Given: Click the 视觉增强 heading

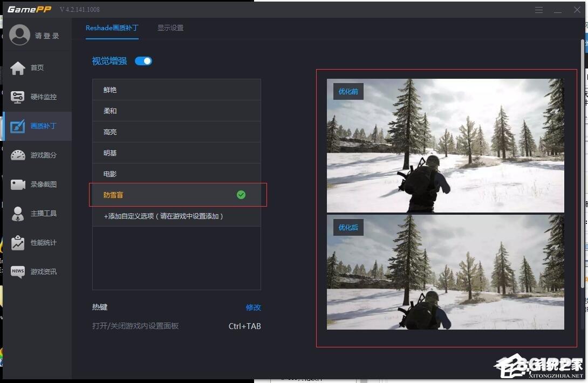Looking at the screenshot, I should point(109,61).
